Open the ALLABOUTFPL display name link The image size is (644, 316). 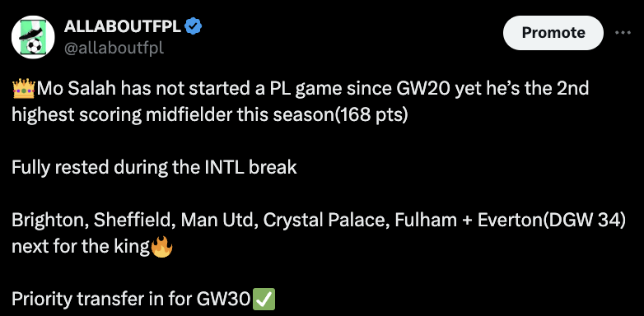coord(123,26)
